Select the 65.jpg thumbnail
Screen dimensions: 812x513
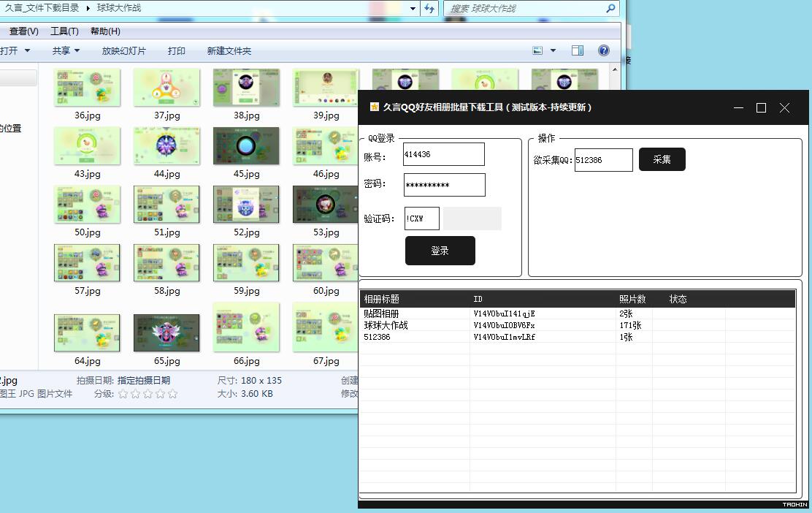(166, 333)
